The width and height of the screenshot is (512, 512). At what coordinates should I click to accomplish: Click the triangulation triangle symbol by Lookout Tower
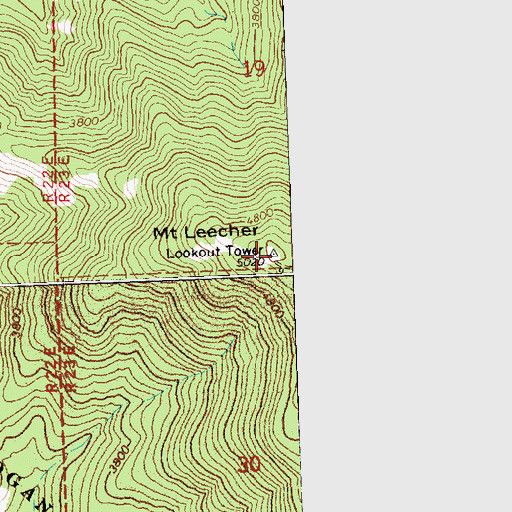[274, 253]
